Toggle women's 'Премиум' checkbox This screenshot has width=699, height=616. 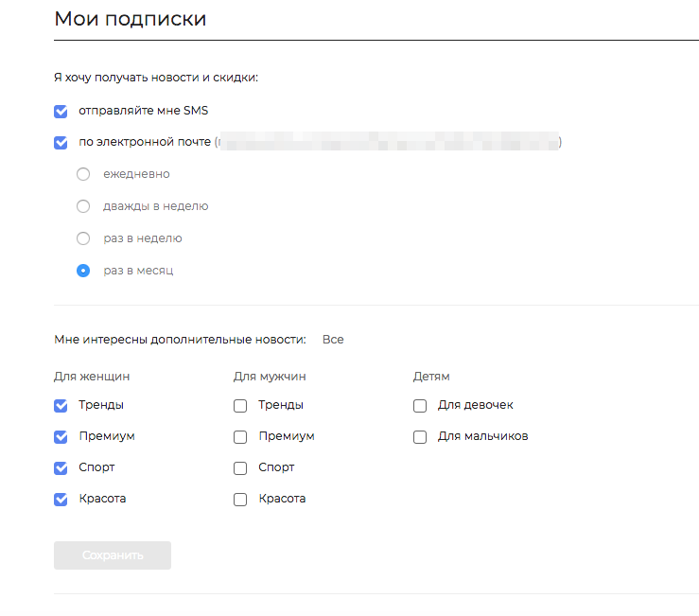pos(61,436)
